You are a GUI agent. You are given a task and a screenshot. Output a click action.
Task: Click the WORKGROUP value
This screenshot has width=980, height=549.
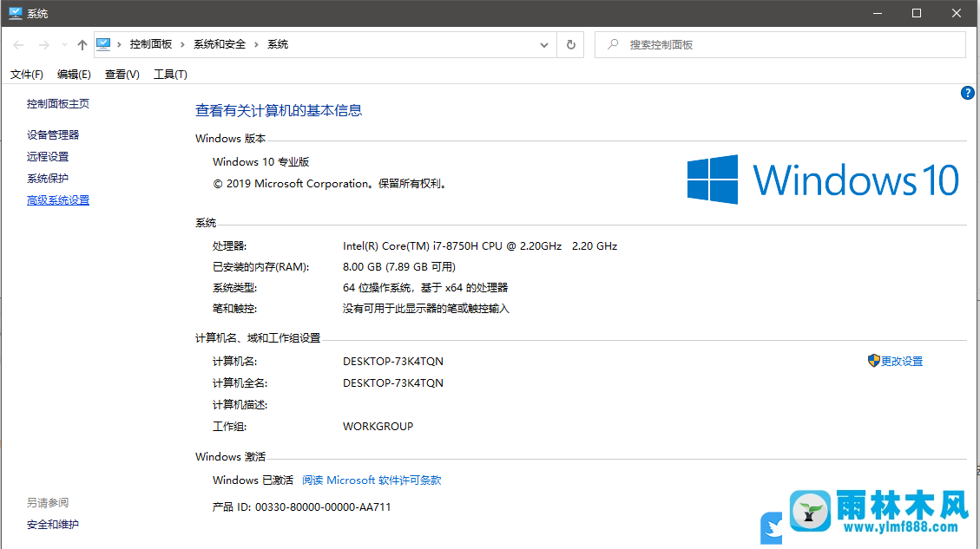[x=378, y=427]
